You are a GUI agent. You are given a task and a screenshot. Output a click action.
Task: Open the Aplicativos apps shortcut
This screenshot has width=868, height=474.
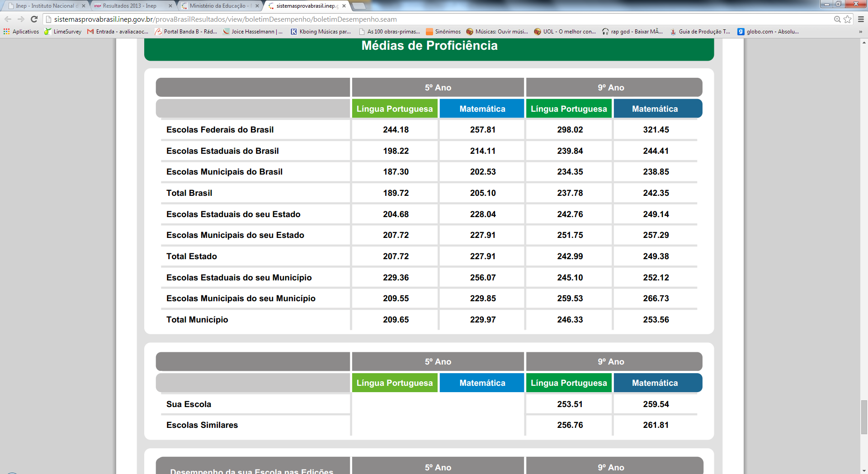21,32
